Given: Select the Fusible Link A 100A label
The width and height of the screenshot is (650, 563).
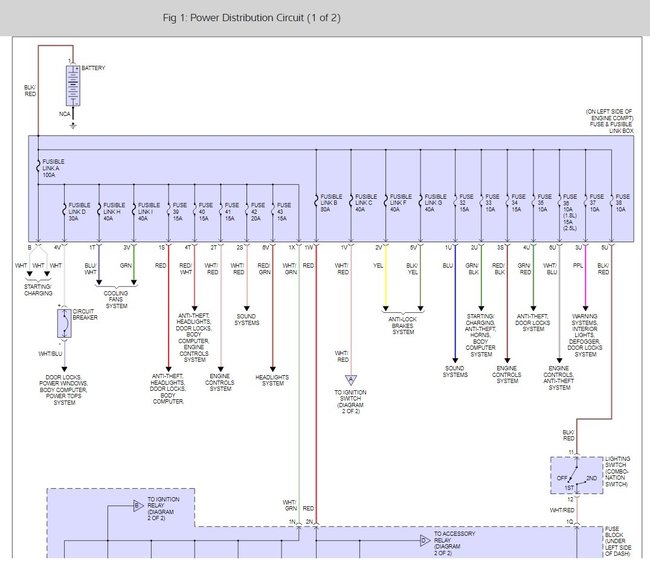Looking at the screenshot, I should point(53,168).
